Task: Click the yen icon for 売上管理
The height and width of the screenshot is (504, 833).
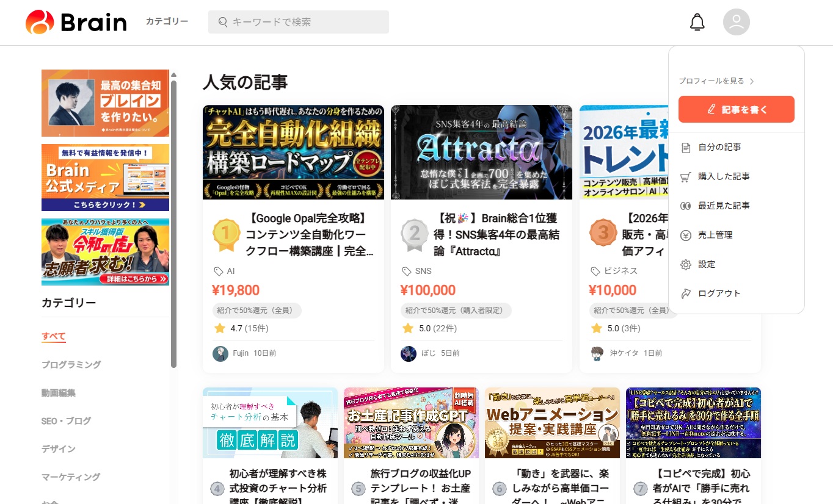Action: coord(686,235)
